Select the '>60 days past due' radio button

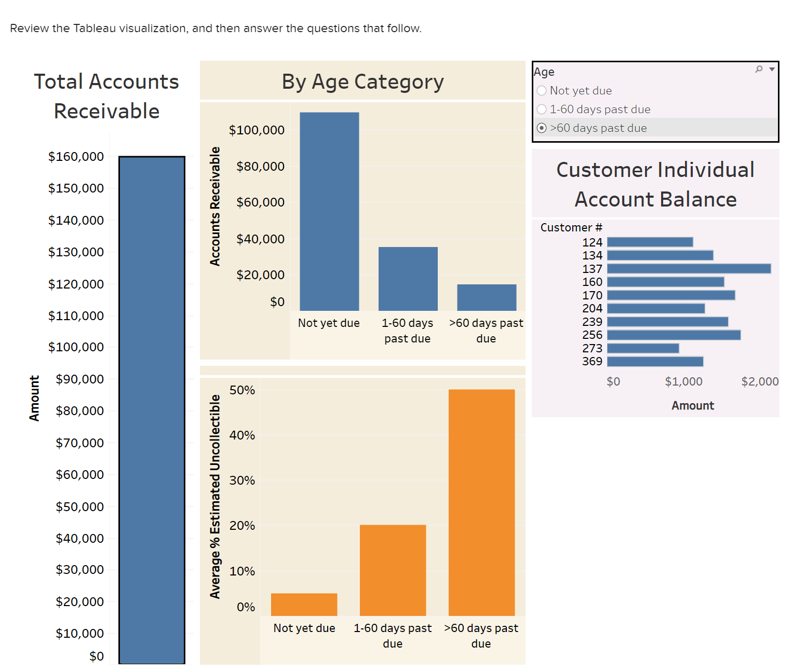(x=542, y=128)
